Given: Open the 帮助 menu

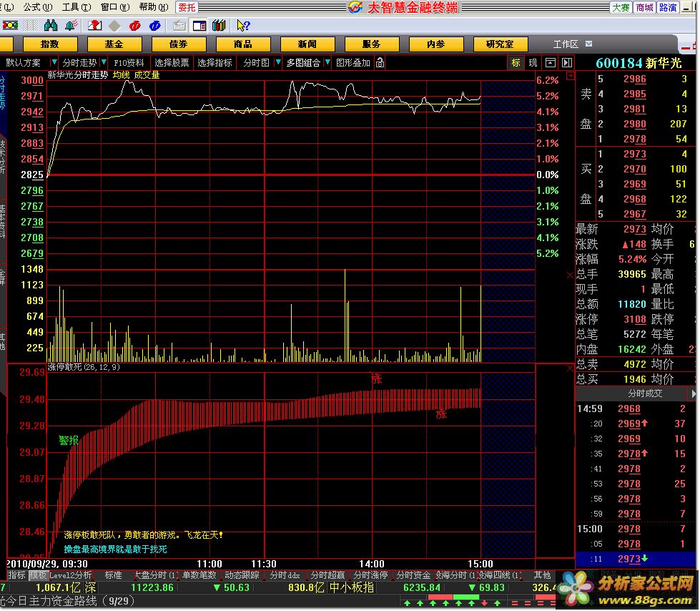Looking at the screenshot, I should (154, 7).
